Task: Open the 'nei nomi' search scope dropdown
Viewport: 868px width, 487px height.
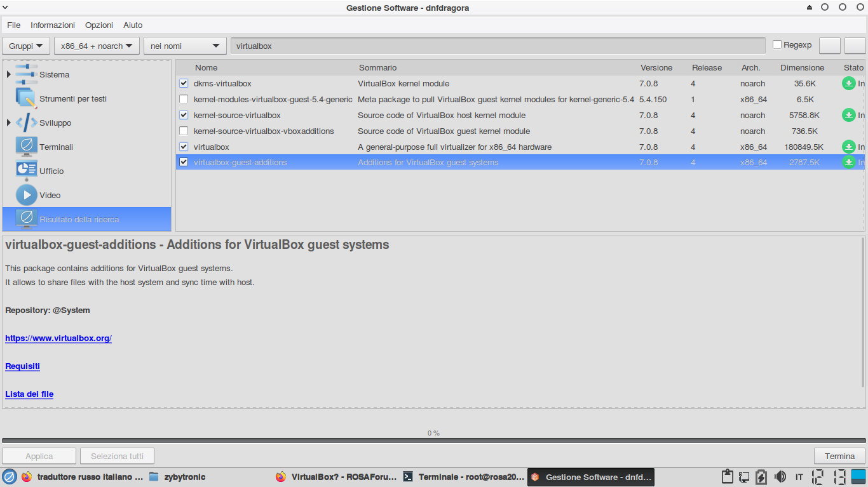Action: click(x=185, y=46)
